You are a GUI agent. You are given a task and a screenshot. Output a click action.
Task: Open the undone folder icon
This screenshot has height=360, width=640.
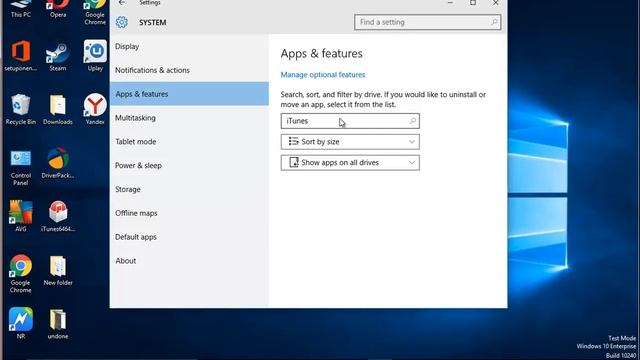click(58, 324)
